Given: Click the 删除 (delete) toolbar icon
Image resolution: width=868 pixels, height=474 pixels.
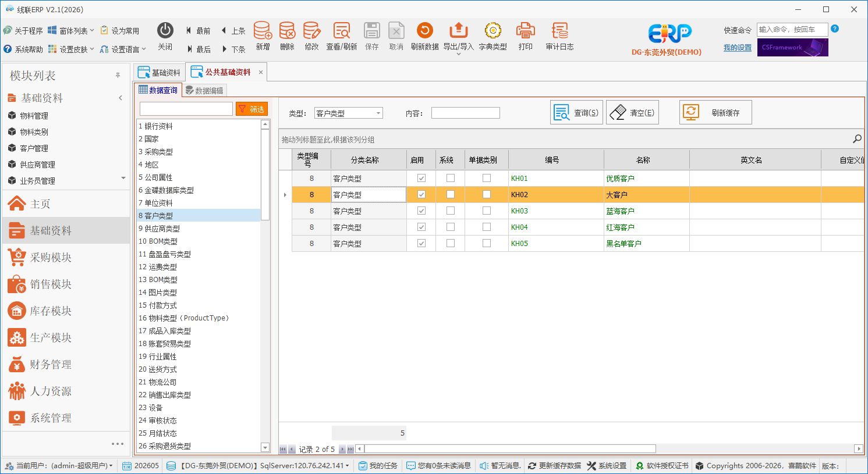Looking at the screenshot, I should pos(287,36).
